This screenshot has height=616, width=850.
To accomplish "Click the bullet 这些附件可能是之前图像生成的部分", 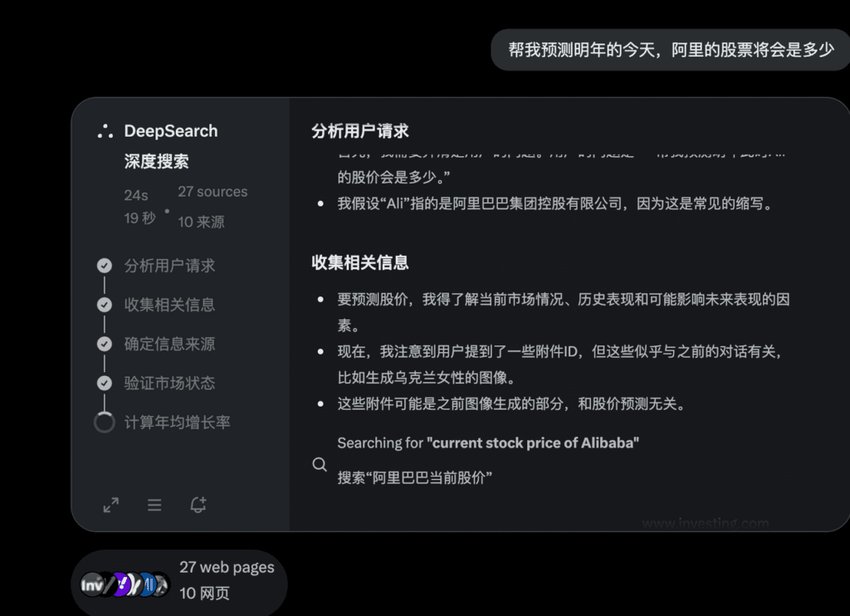I will click(x=511, y=404).
